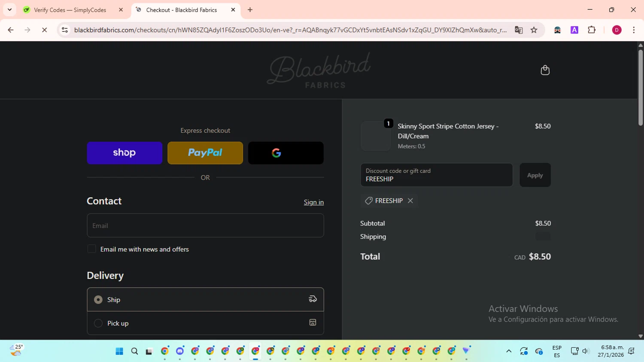Click the Skinny Sport Stripe product thumbnail
This screenshot has width=644, height=362.
376,136
